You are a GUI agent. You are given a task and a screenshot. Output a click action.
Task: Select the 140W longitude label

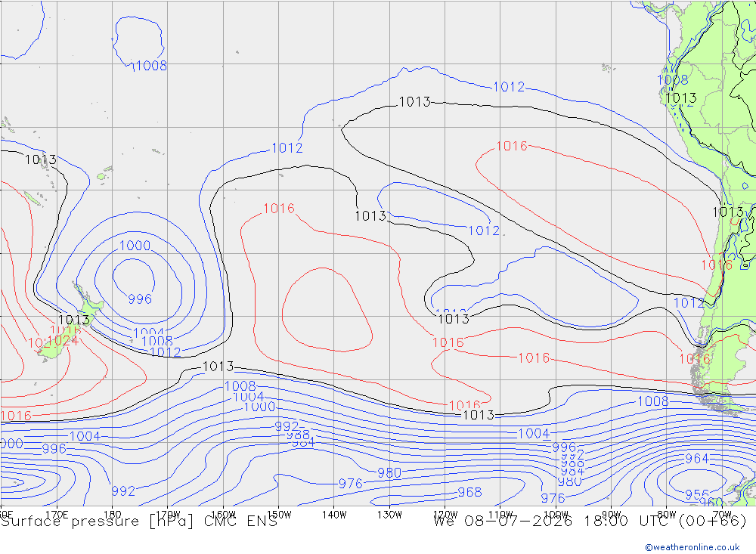[334, 515]
